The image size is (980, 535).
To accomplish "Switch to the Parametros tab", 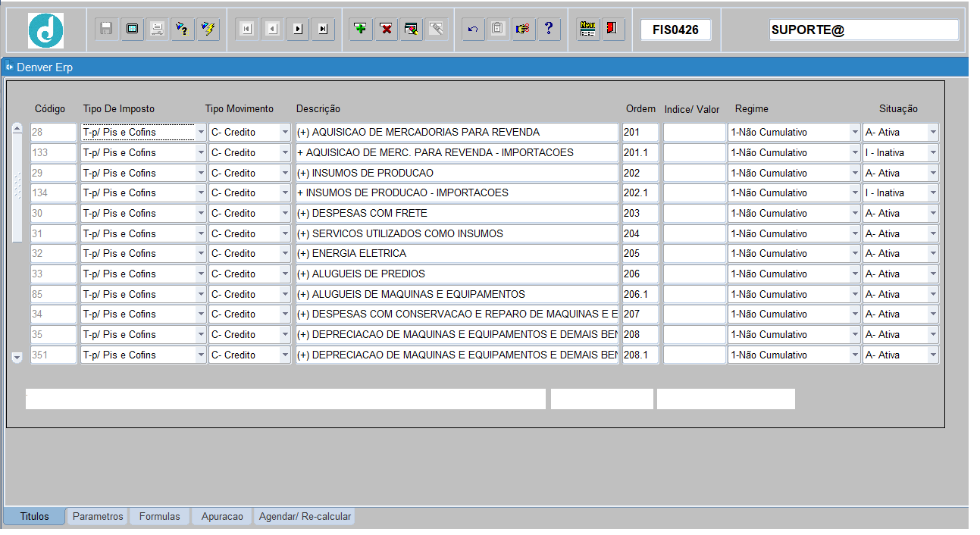I will coord(98,516).
